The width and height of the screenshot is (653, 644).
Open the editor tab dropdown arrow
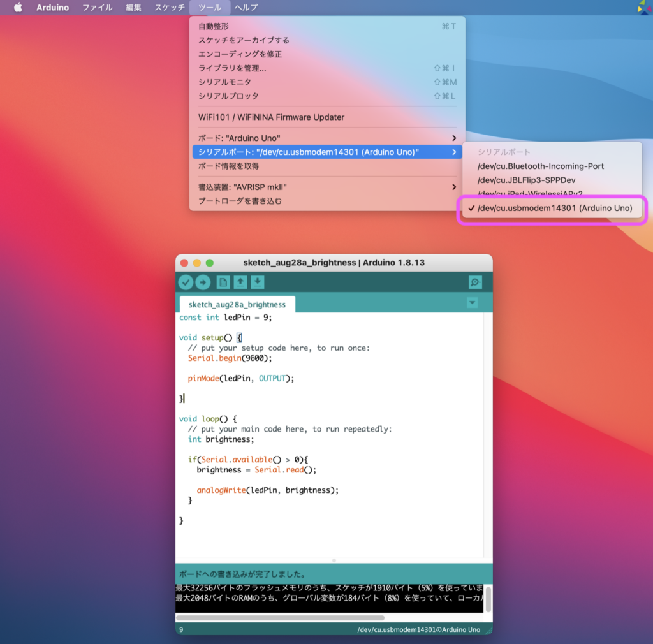pyautogui.click(x=471, y=304)
